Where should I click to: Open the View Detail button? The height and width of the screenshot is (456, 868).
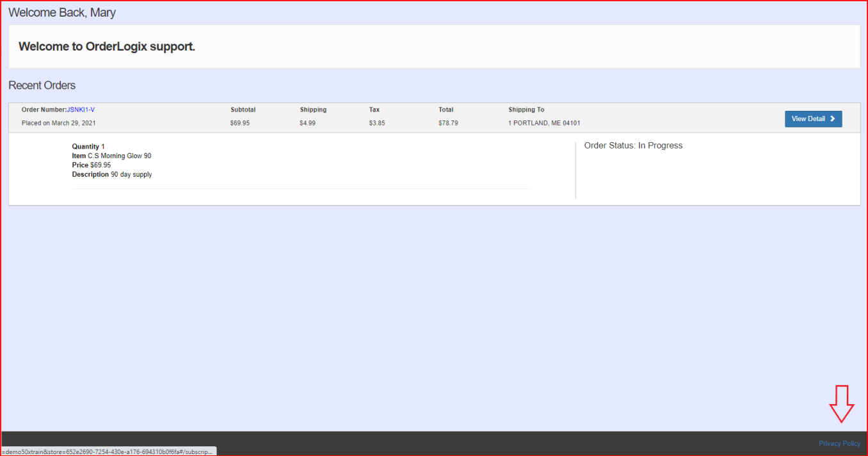coord(813,118)
